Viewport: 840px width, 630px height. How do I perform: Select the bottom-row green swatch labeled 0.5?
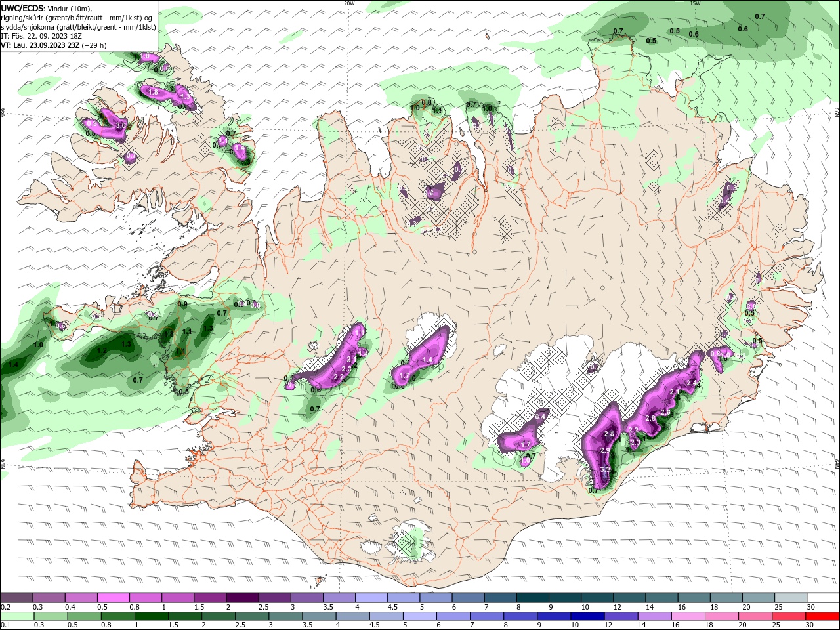coord(84,616)
